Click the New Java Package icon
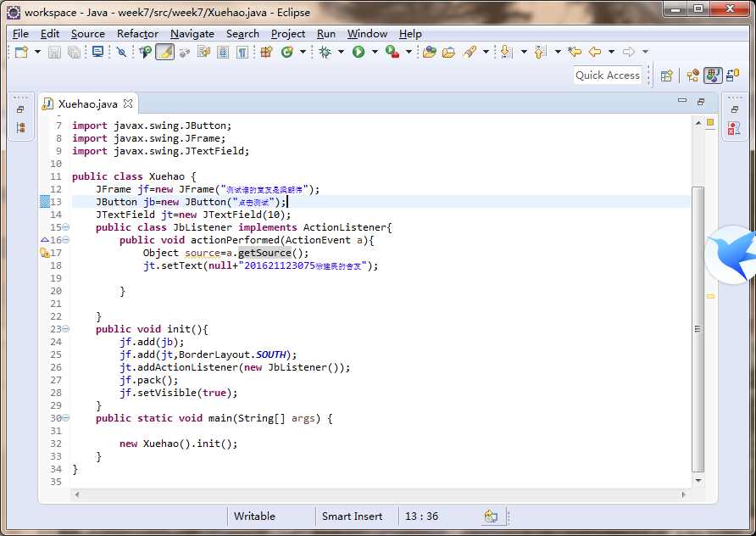 click(266, 52)
